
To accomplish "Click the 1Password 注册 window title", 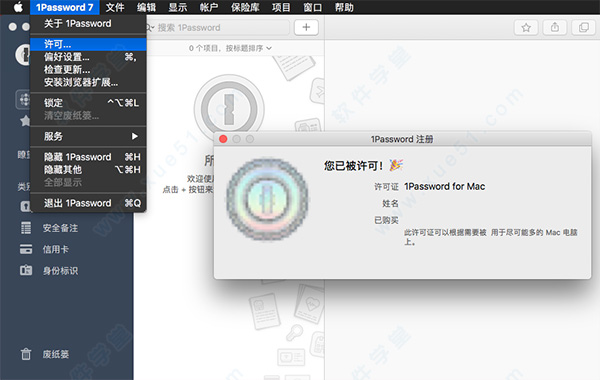I will pyautogui.click(x=402, y=139).
